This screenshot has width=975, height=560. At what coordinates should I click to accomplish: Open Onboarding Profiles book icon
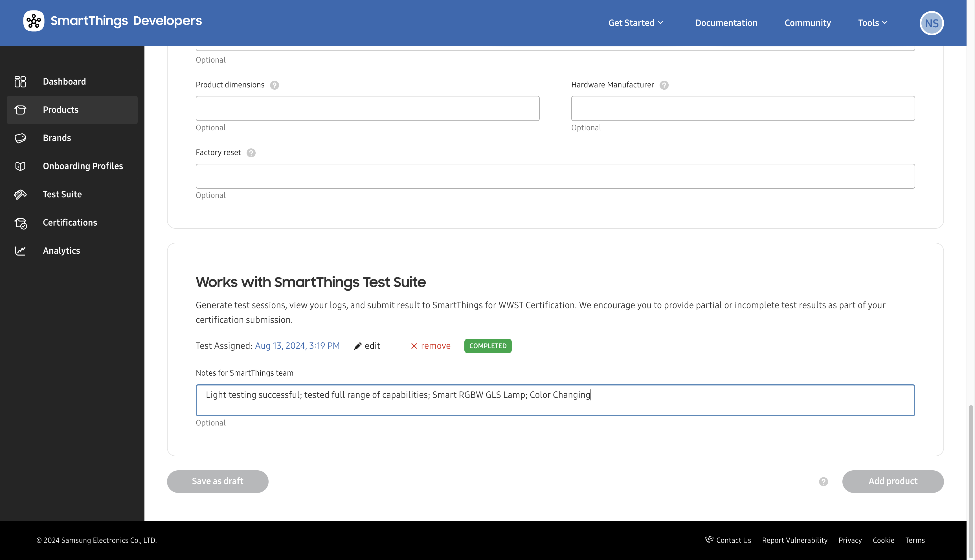pos(20,166)
